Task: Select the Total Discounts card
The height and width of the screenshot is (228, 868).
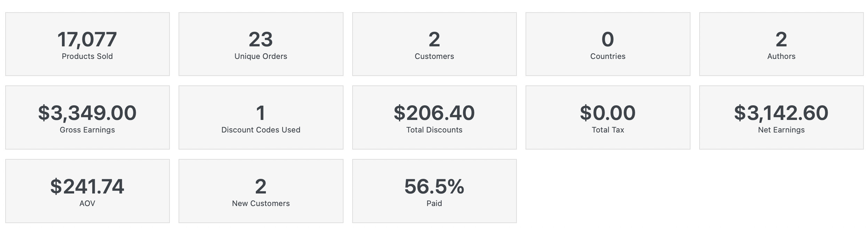Action: [434, 117]
